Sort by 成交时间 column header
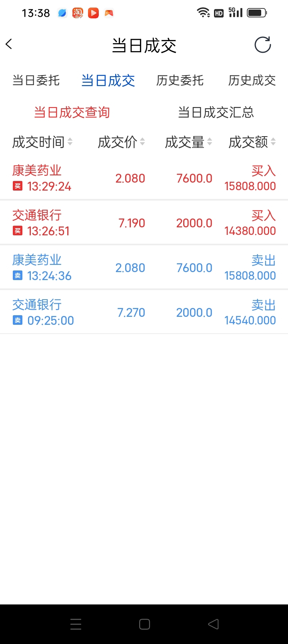Viewport: 288px width, 644px height. click(x=42, y=142)
